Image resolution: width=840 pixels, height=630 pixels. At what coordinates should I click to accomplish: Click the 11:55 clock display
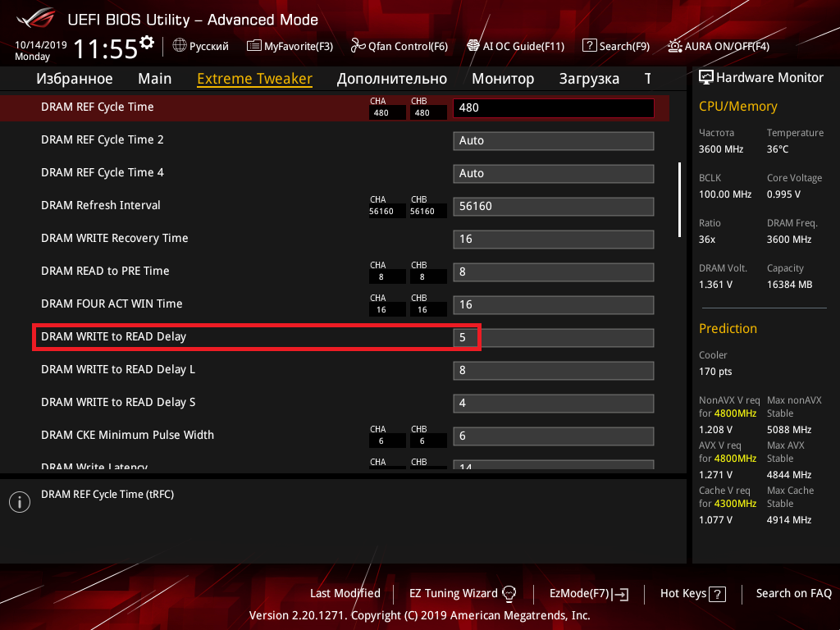[x=106, y=49]
